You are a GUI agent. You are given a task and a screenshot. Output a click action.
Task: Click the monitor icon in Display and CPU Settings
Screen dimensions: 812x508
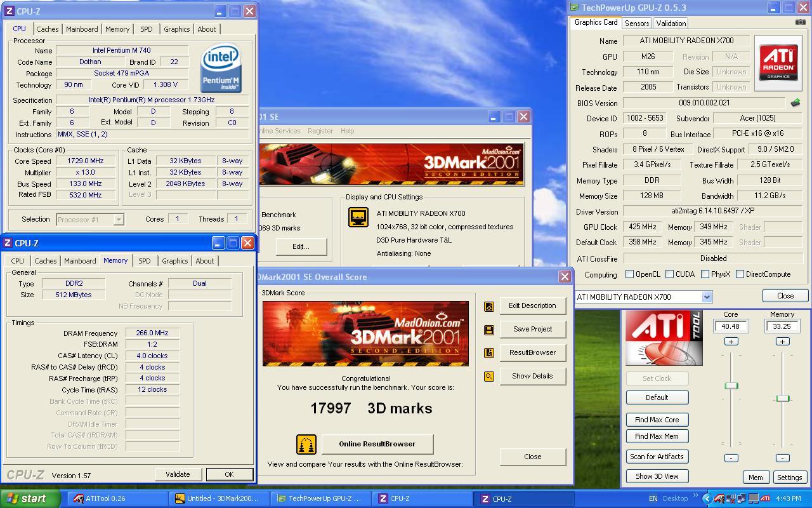point(358,217)
